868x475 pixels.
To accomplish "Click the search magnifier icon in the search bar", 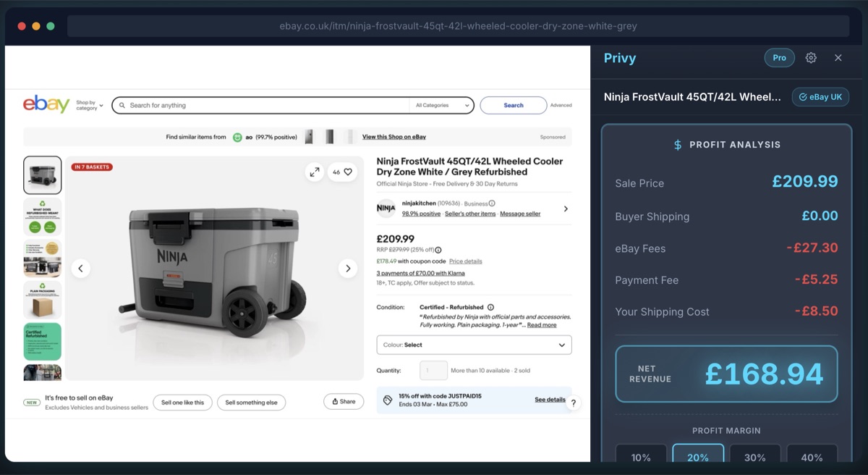I will coord(123,105).
